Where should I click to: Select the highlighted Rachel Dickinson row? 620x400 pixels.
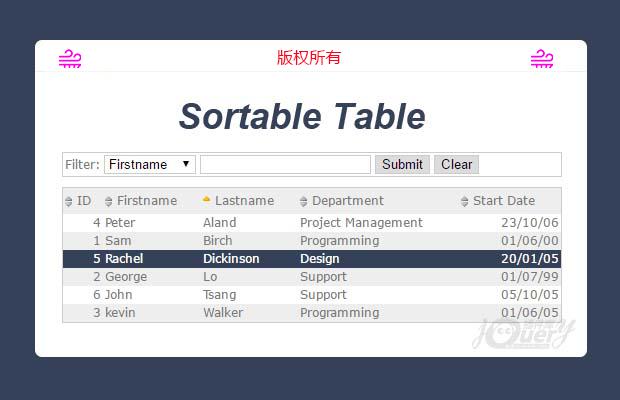[311, 259]
